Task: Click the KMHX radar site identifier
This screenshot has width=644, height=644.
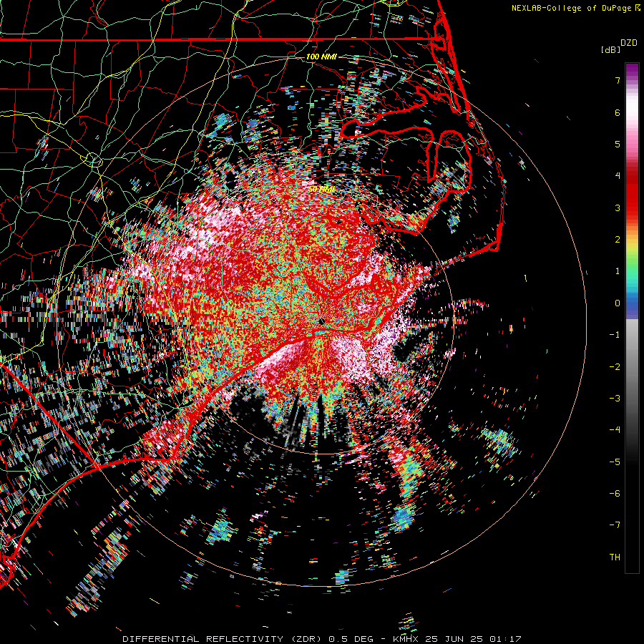Action: pos(406,639)
